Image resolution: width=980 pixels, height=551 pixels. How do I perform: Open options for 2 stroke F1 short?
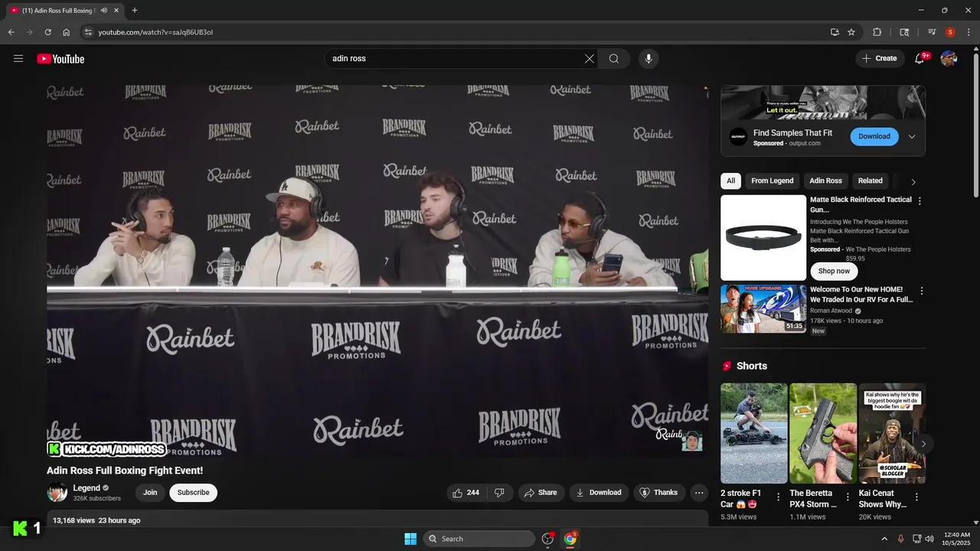pos(779,497)
